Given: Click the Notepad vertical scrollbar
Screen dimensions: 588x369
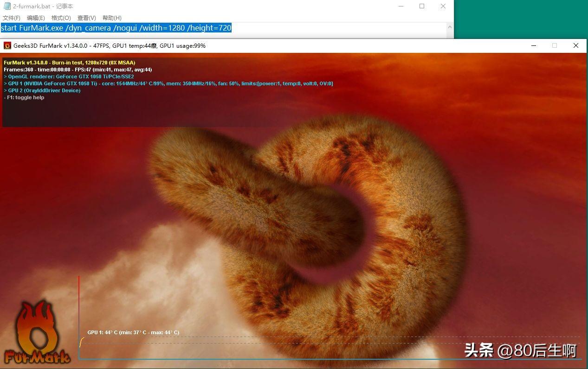Looking at the screenshot, I should tap(450, 31).
